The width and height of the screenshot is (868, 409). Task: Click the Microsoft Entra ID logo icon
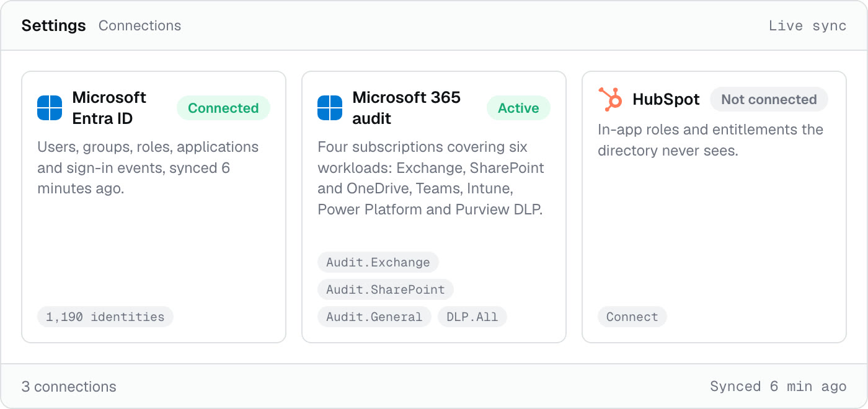(x=50, y=108)
